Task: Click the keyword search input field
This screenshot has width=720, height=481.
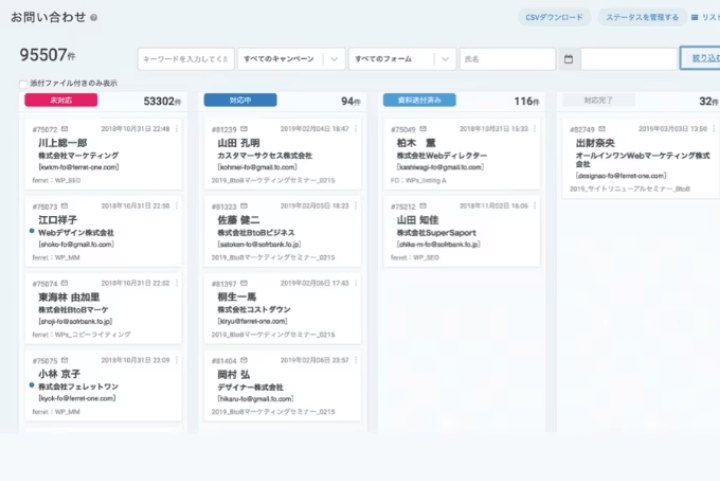Action: coord(186,59)
